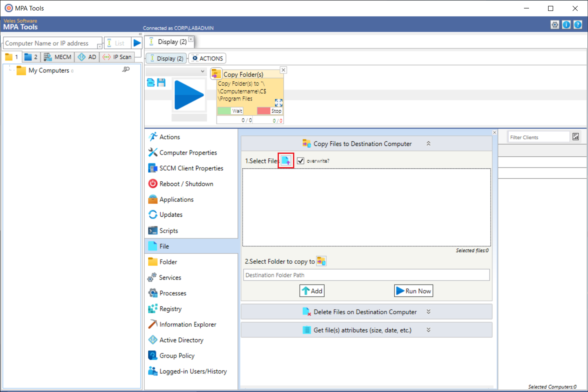
Task: Open the IP Scan tab
Action: [x=117, y=57]
